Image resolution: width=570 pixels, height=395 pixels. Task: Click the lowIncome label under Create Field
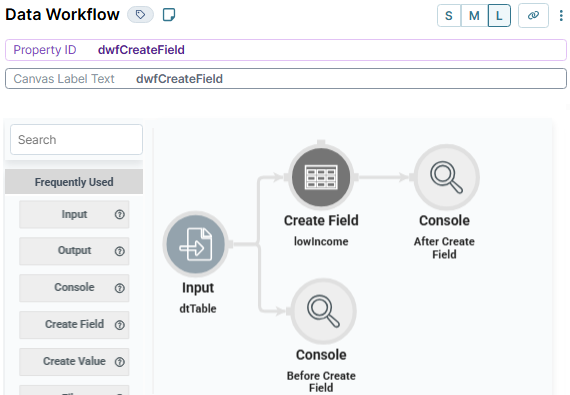[321, 241]
